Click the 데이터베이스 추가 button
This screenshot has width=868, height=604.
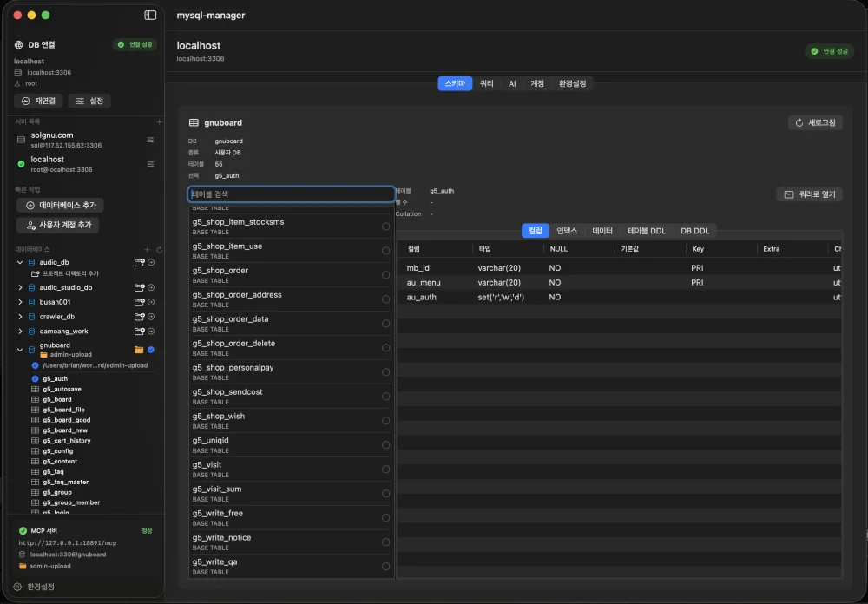61,206
